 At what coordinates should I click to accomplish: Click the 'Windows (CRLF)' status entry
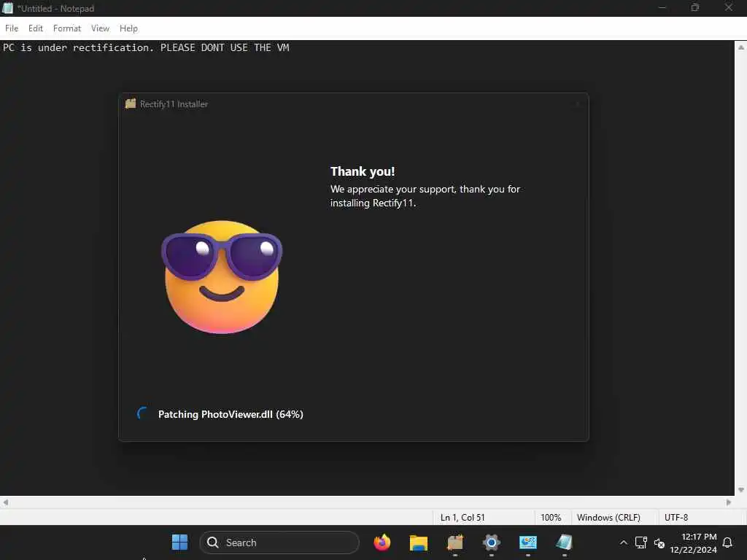click(608, 517)
